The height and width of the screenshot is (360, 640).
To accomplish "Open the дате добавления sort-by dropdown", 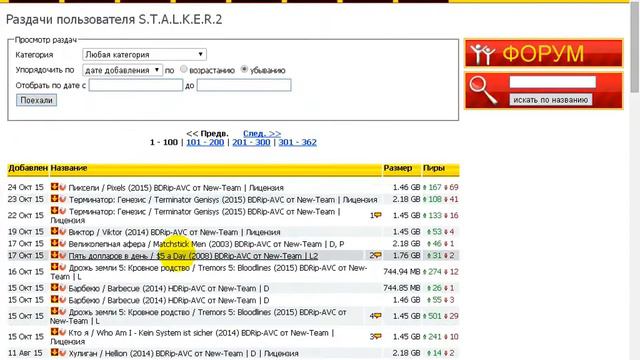I will [122, 70].
